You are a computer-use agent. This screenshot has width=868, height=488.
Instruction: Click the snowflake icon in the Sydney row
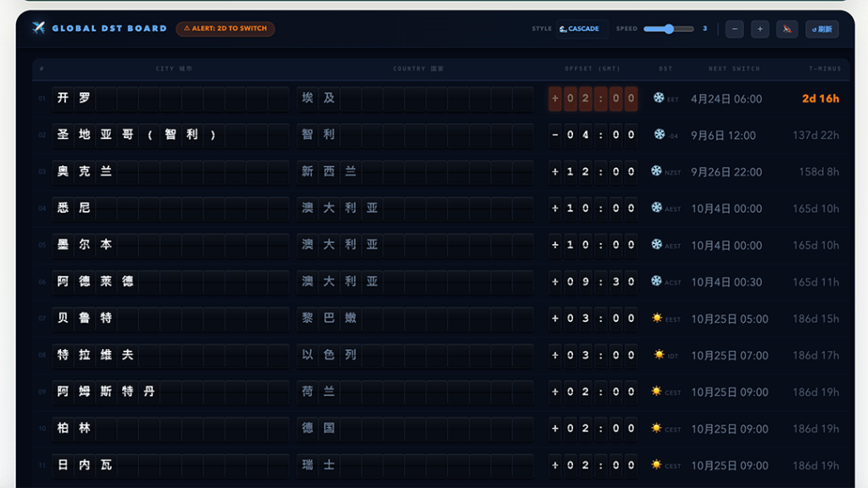(x=656, y=208)
